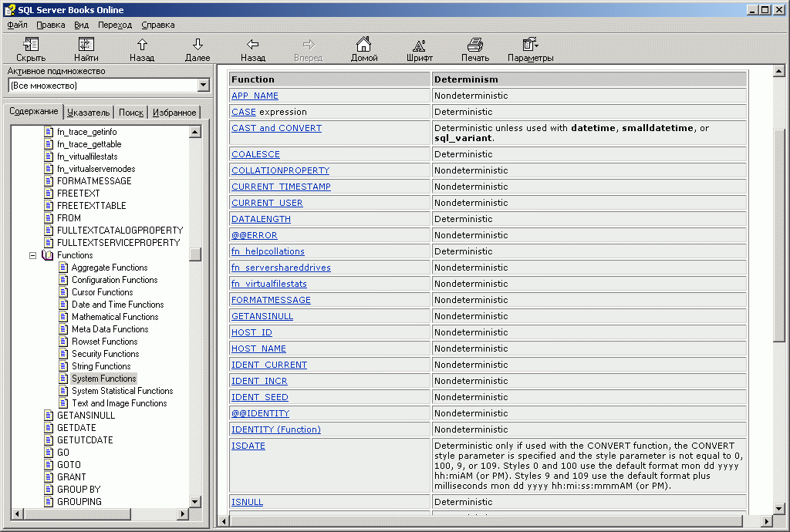Collapse the Functions tree node
This screenshot has height=532, width=790.
[x=32, y=256]
